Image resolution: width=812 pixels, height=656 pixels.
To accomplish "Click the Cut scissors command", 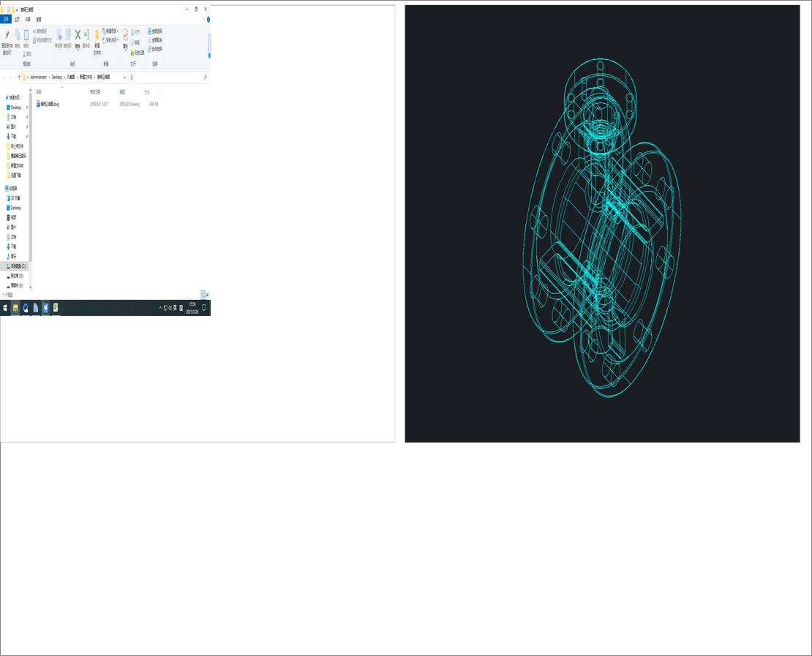I will [x=28, y=54].
